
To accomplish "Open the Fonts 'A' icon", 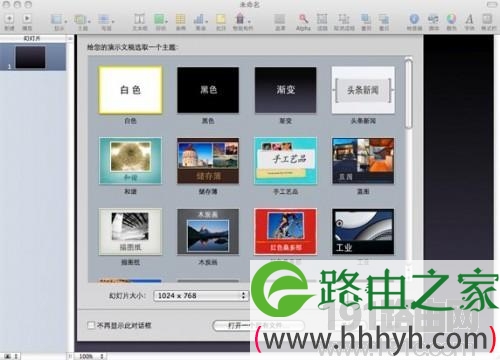I will (x=469, y=19).
